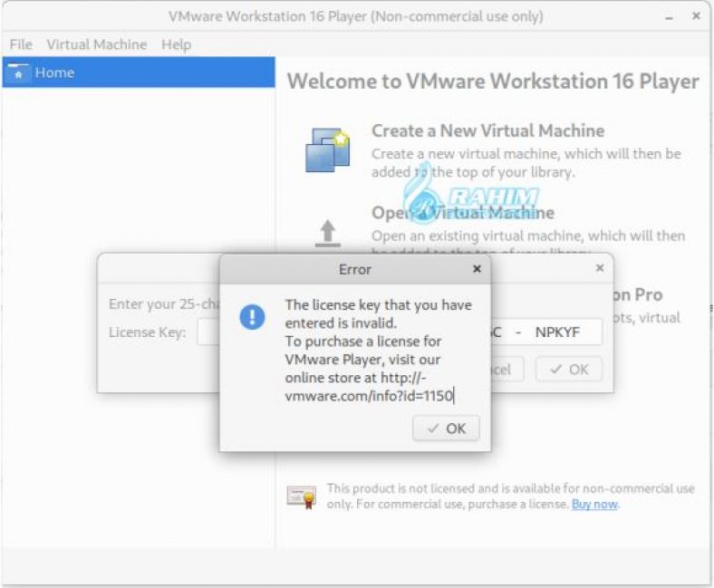
Task: Click 'vmware.com/info?id=1150' text in Error dialog
Action: 369,396
